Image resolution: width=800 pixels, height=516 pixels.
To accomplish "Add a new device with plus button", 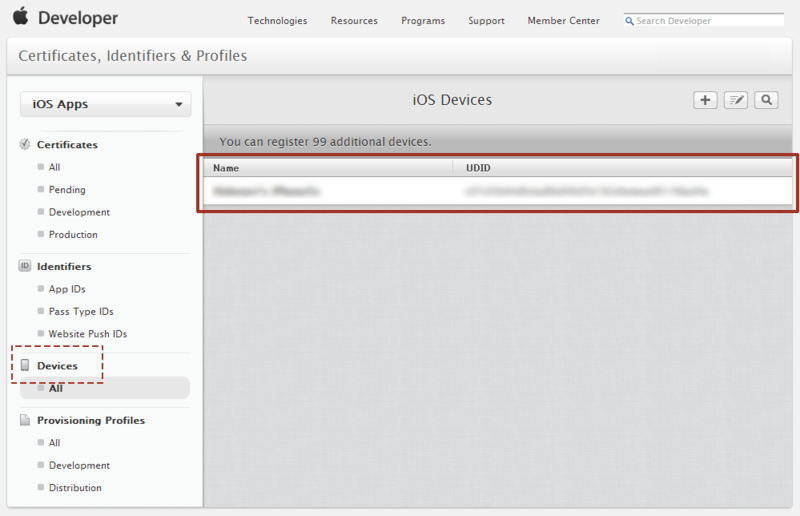I will click(705, 100).
